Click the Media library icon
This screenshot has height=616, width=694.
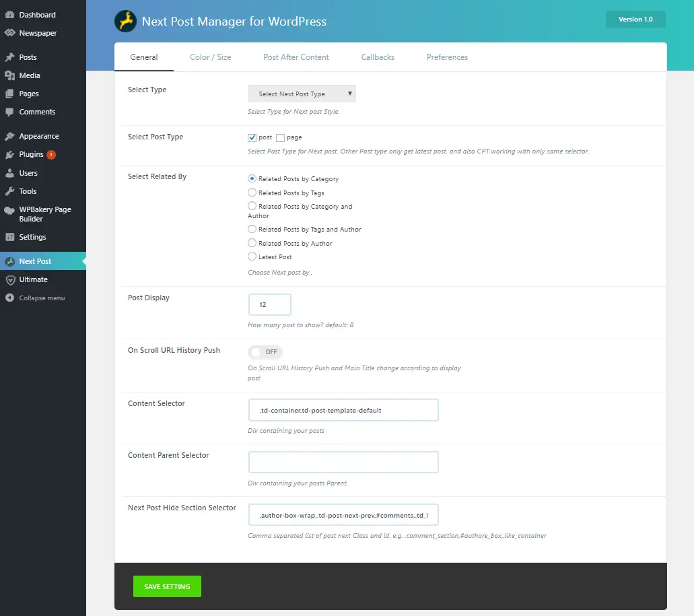tap(9, 75)
